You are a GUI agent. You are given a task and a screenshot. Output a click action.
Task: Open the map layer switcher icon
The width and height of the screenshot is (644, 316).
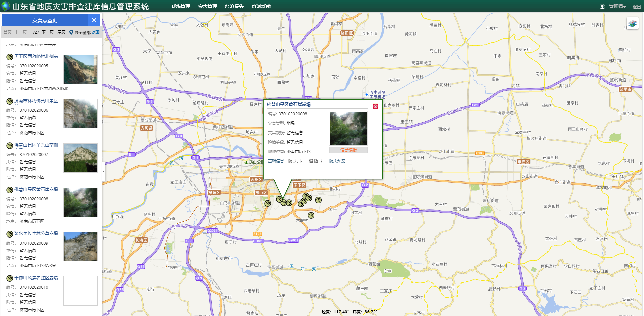coord(632,23)
